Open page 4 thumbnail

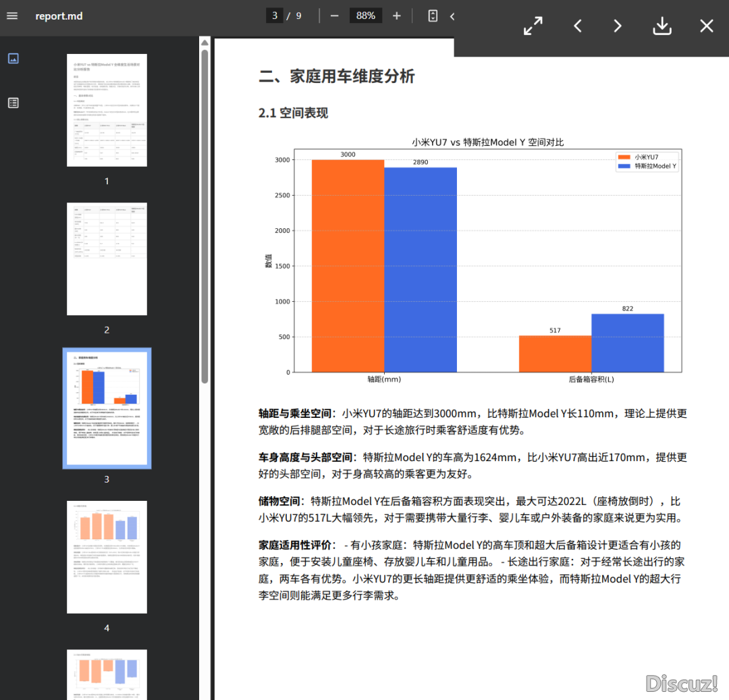coord(107,557)
